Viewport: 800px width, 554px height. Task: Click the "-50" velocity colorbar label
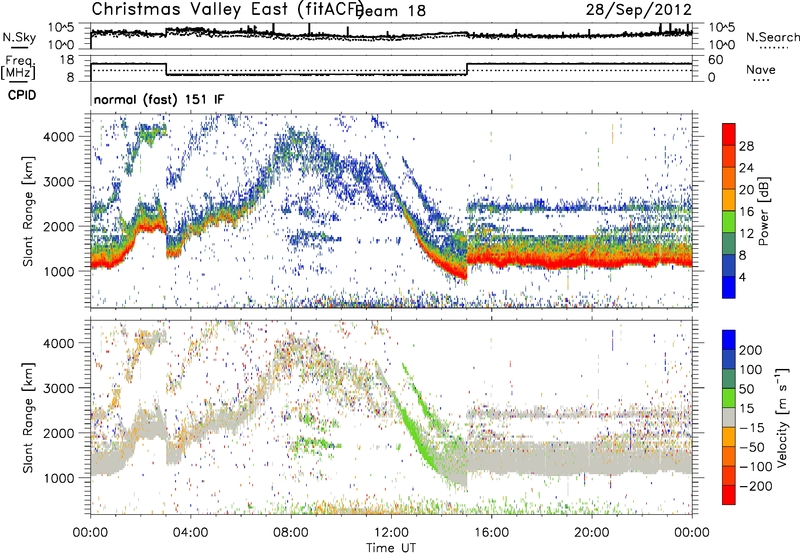752,448
